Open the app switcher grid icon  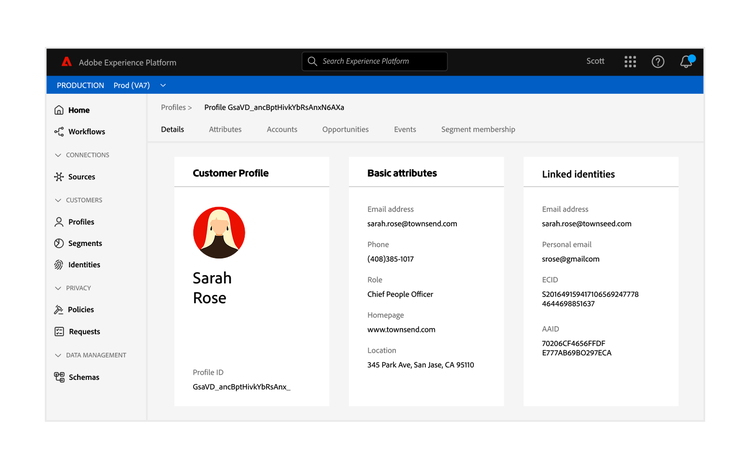coord(630,61)
